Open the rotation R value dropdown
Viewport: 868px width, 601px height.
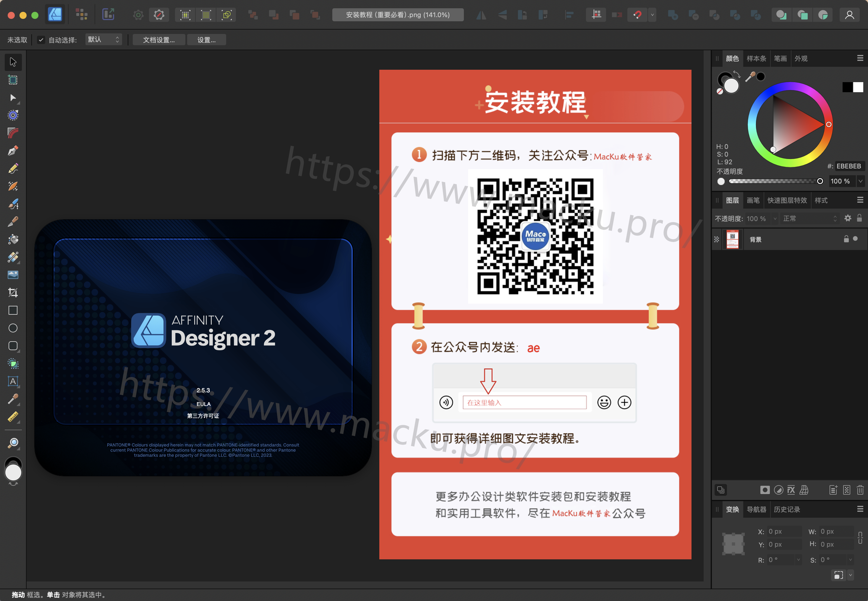click(x=798, y=560)
